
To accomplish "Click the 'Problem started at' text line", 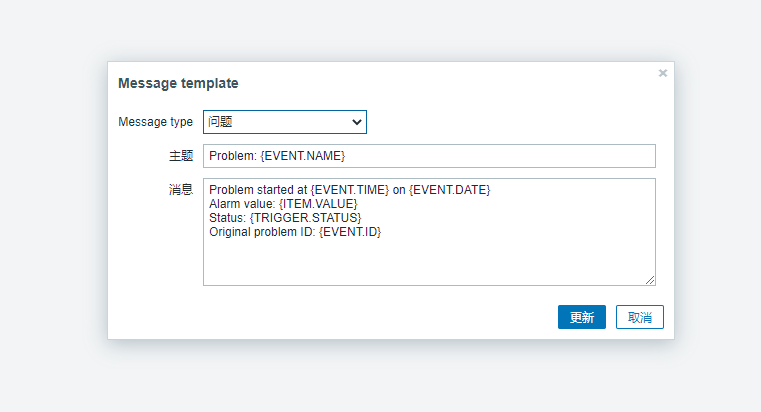I will click(x=259, y=190).
